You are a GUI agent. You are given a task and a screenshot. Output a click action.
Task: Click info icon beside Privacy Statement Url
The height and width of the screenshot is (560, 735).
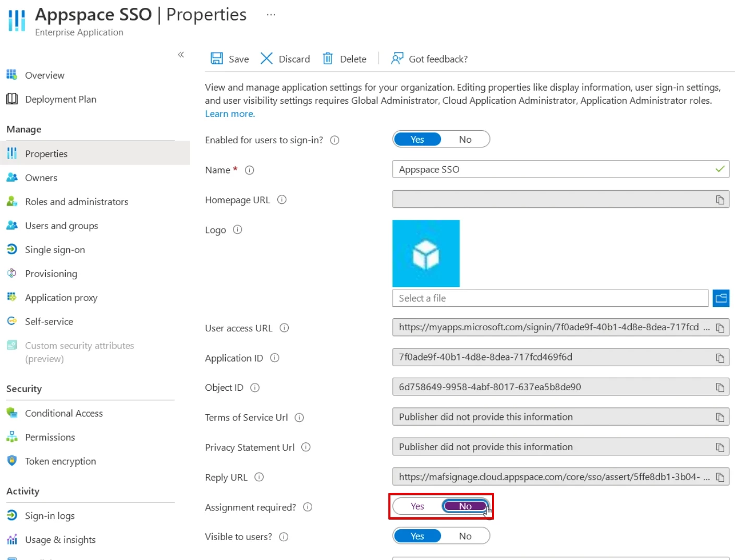[306, 447]
